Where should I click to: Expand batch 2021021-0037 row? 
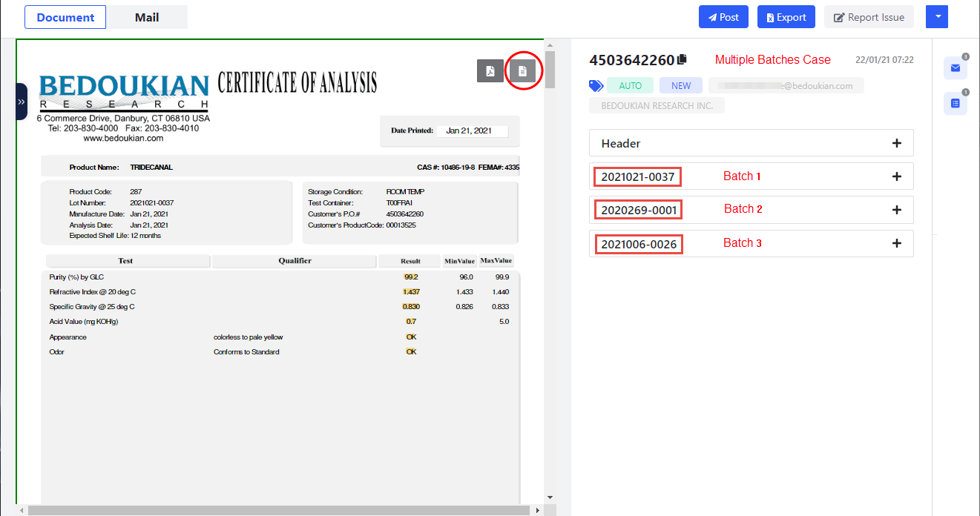click(x=896, y=176)
